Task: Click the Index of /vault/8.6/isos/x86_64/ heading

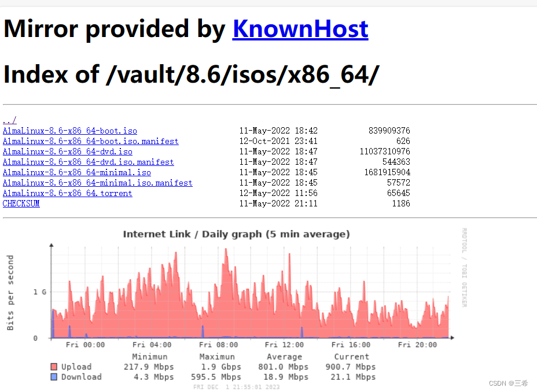Action: tap(192, 75)
